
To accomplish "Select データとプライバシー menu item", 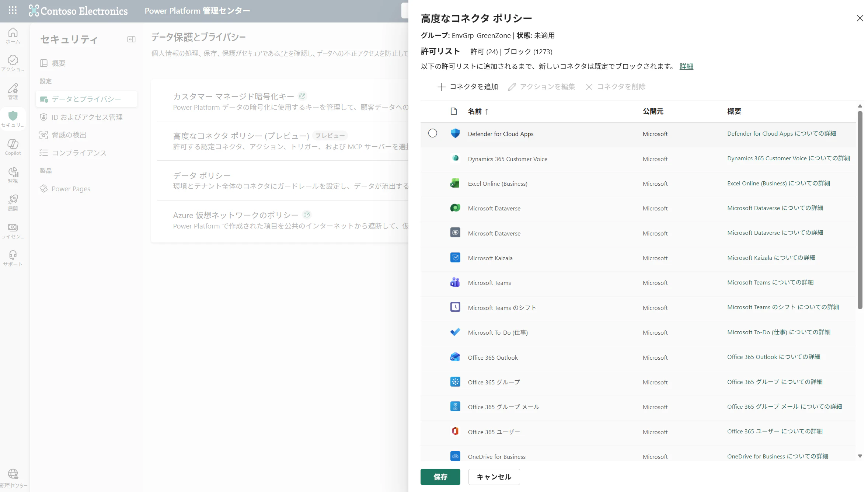I will (x=87, y=99).
